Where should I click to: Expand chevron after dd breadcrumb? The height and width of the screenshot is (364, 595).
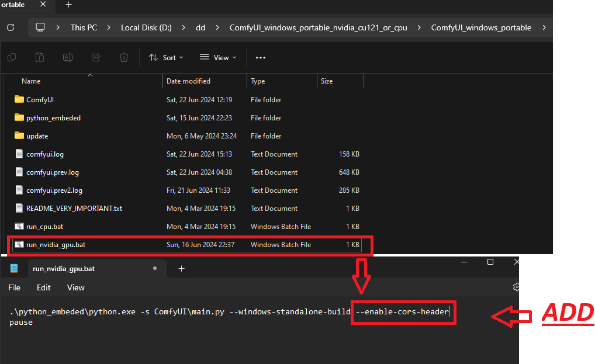(x=217, y=27)
